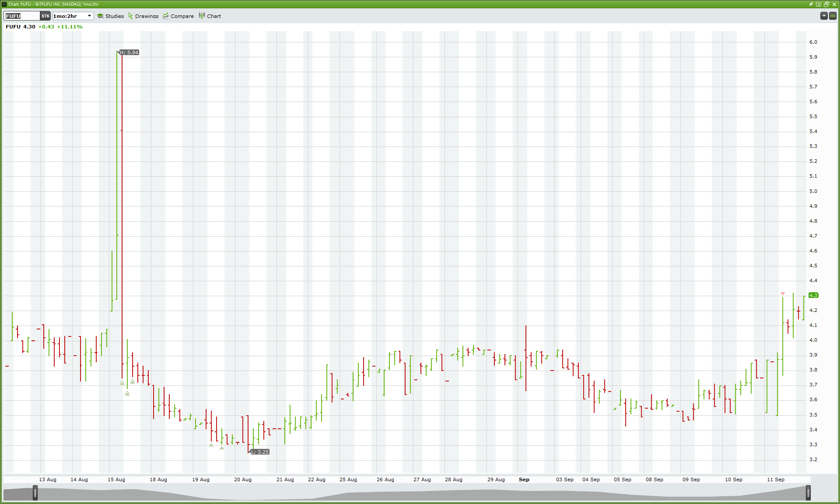Select right handle of range slider

click(x=808, y=493)
